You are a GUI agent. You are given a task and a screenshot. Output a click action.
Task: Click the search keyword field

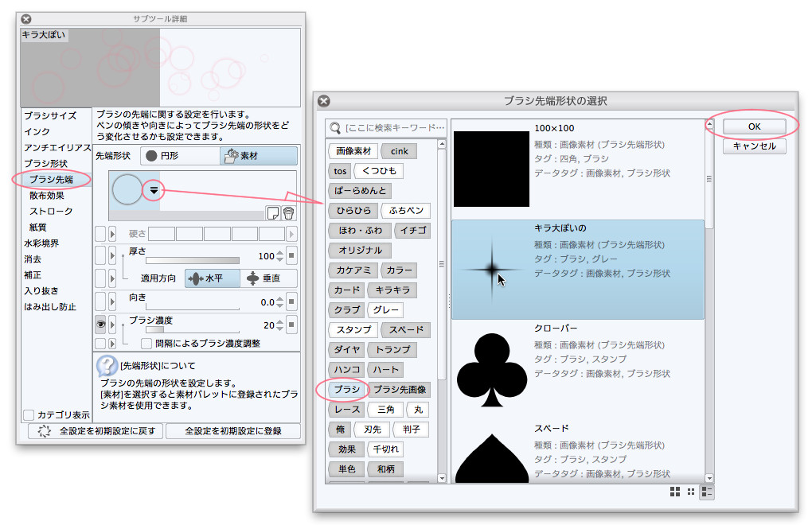click(386, 128)
